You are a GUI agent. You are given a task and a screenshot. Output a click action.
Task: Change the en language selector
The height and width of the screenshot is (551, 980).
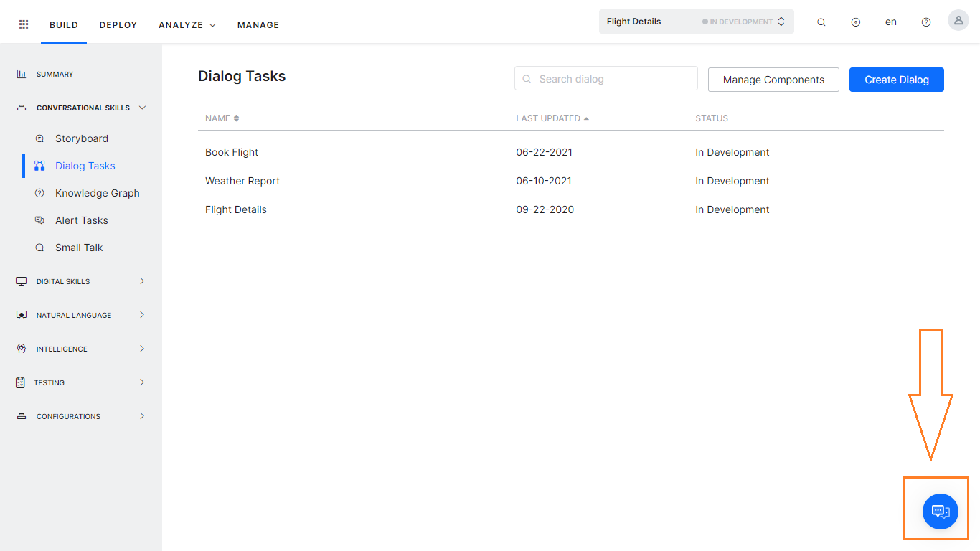[x=891, y=22]
